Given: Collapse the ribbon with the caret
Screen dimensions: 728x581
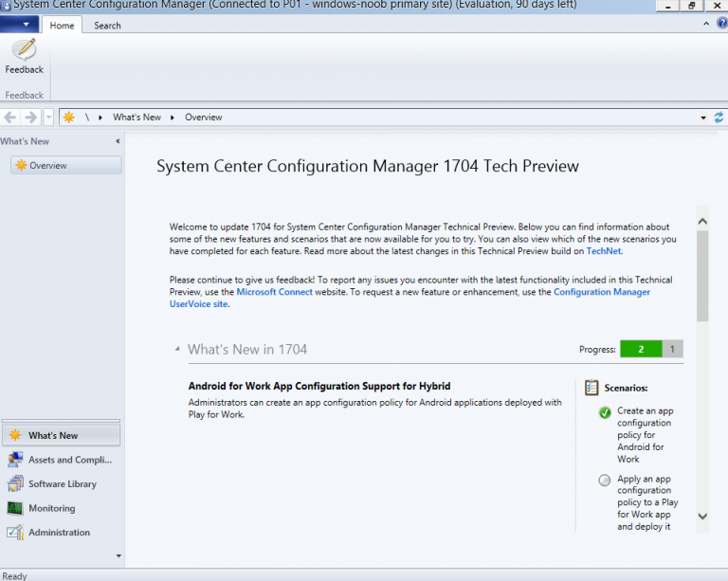Looking at the screenshot, I should (x=706, y=23).
